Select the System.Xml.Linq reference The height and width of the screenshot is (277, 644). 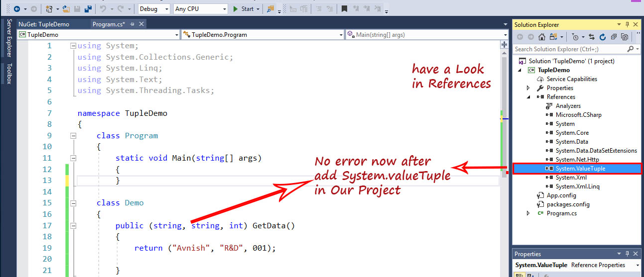578,186
